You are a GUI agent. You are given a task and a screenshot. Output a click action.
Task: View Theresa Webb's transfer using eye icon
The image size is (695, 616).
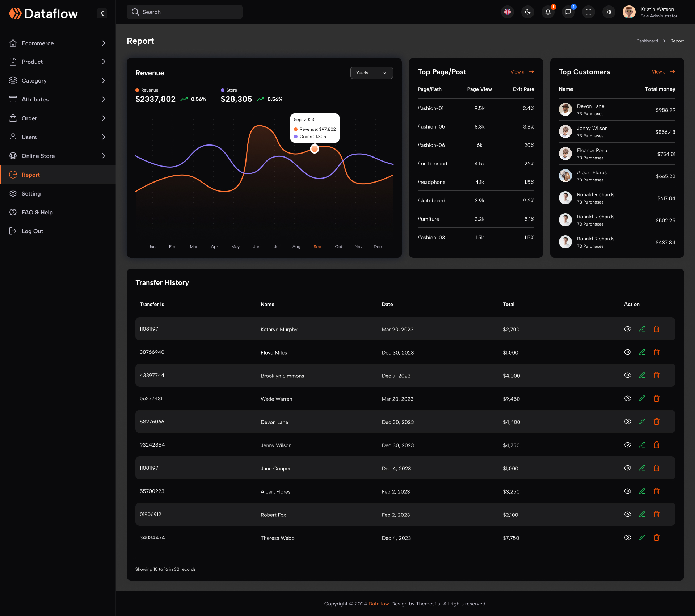627,537
